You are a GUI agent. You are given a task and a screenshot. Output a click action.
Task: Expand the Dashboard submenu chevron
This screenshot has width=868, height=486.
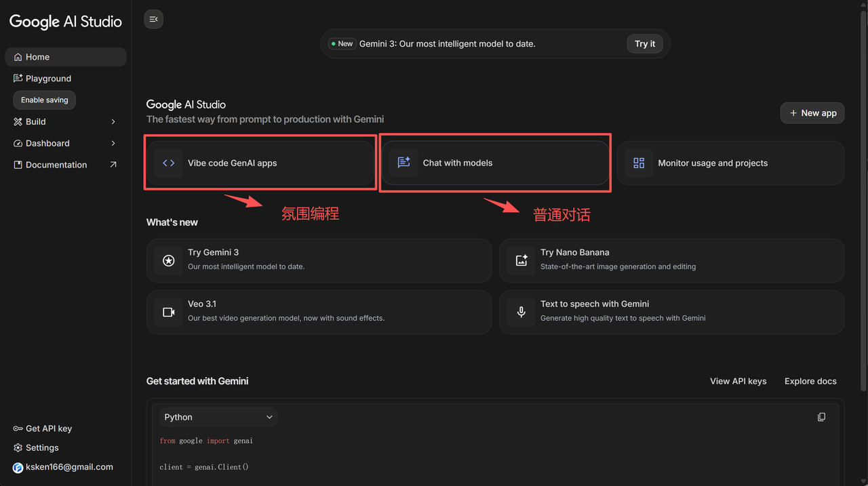(x=113, y=144)
